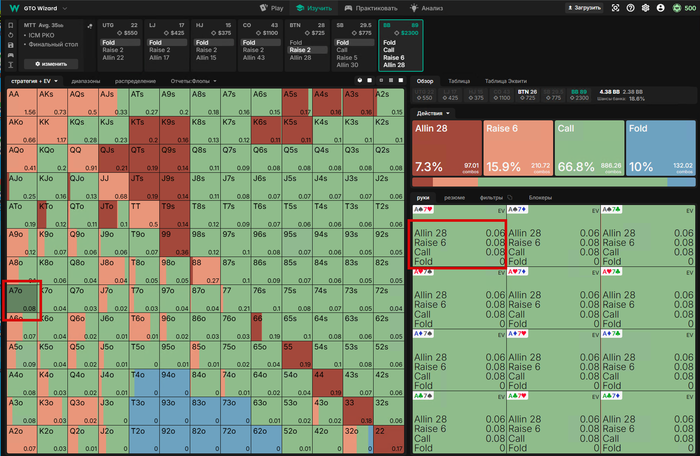Open the Play tab
Viewport: 700px width, 456px height.
(x=271, y=8)
